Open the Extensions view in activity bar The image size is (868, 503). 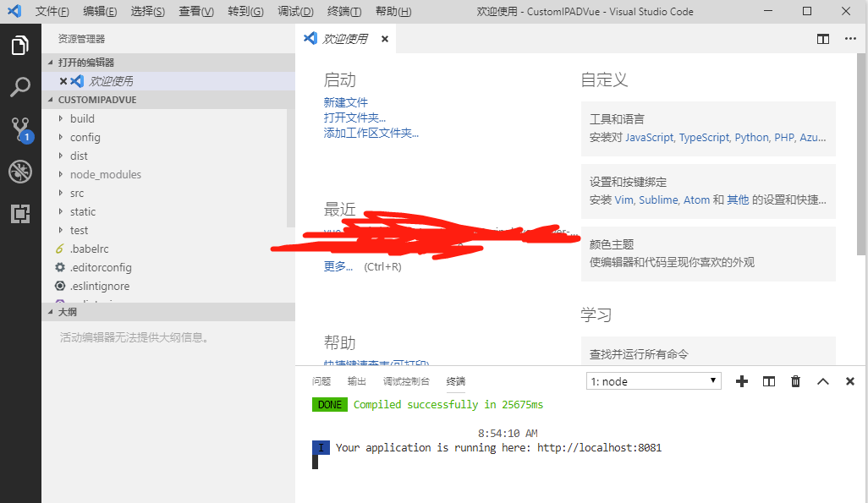(x=20, y=214)
